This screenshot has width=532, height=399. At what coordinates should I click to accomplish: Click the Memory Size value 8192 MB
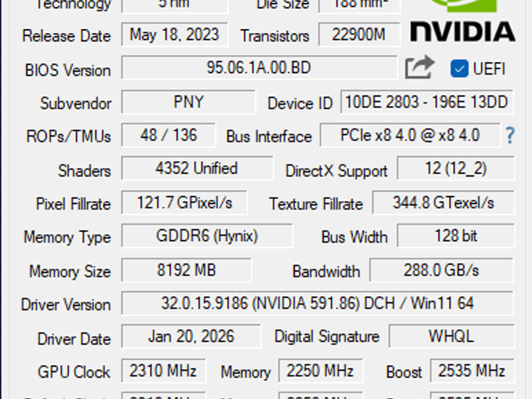point(186,270)
